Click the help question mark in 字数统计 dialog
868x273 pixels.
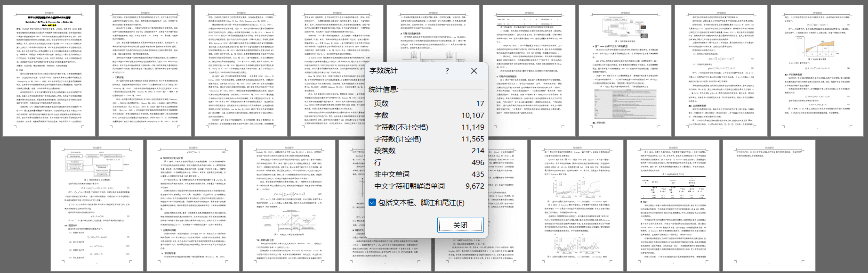[x=447, y=71]
